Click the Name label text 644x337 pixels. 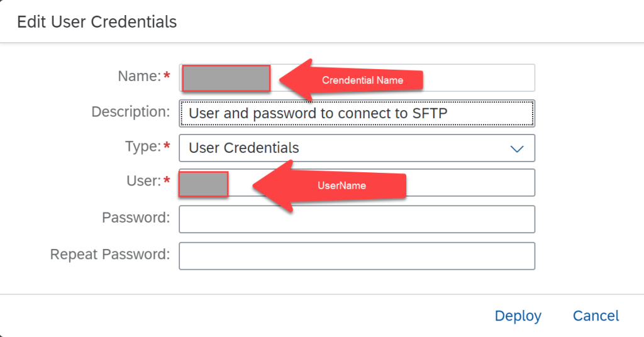tap(140, 77)
